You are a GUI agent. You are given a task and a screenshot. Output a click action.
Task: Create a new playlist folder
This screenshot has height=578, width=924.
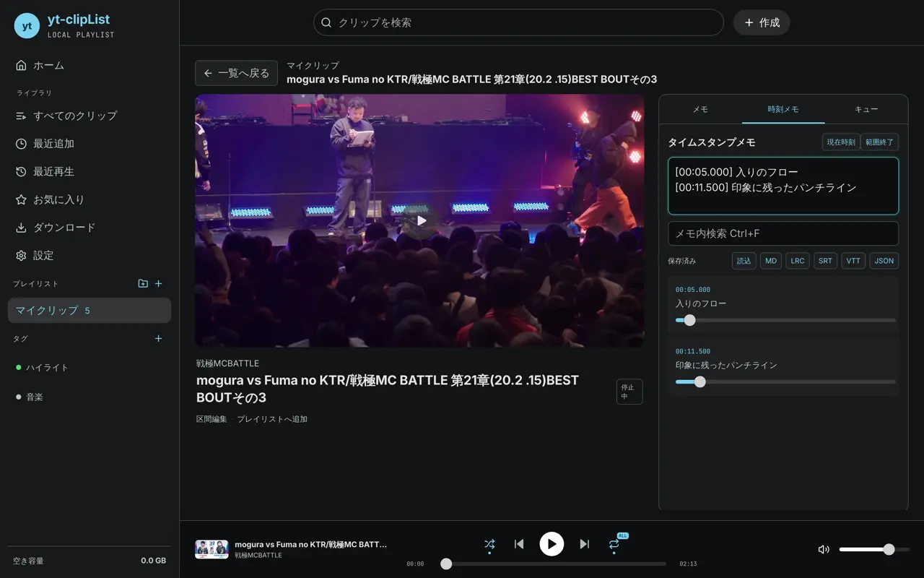143,284
